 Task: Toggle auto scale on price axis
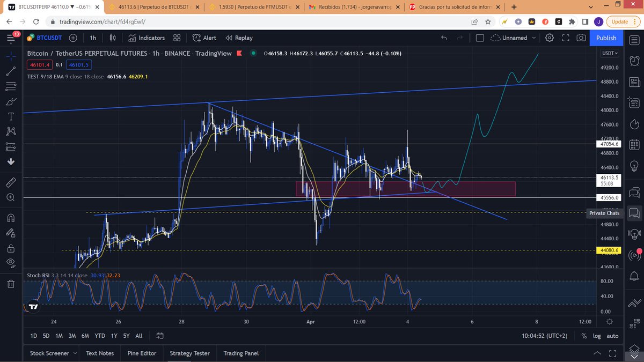click(x=612, y=336)
